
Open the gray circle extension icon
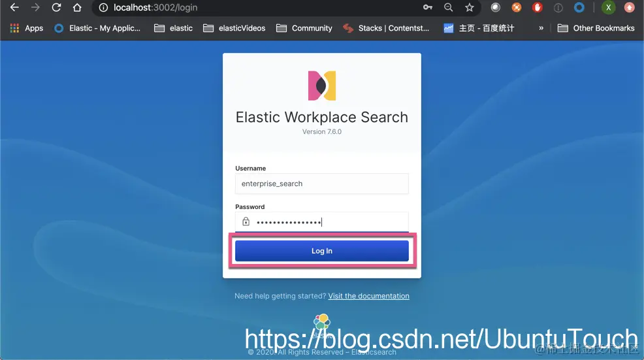(496, 7)
